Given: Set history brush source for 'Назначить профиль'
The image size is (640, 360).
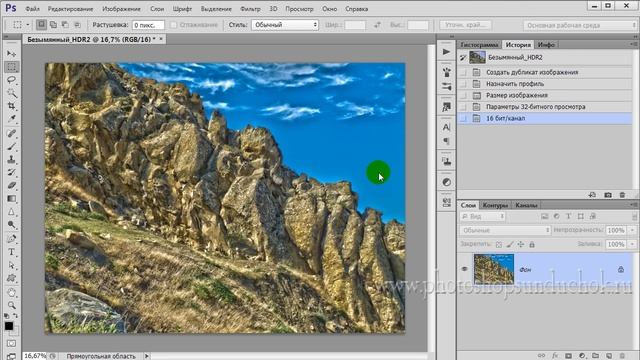Looking at the screenshot, I should (x=463, y=84).
